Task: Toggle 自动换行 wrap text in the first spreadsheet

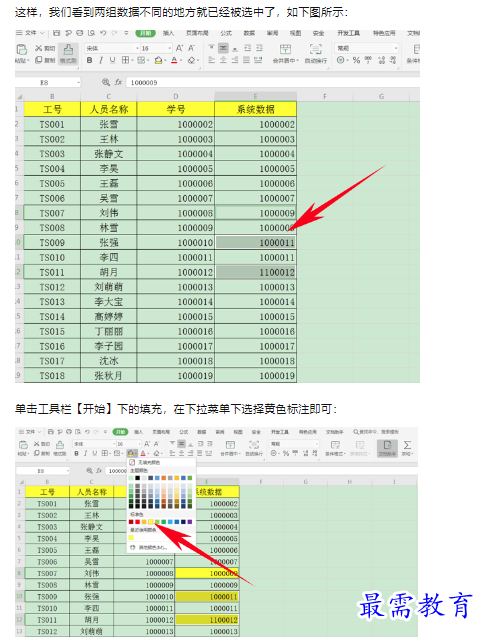Action: [316, 54]
